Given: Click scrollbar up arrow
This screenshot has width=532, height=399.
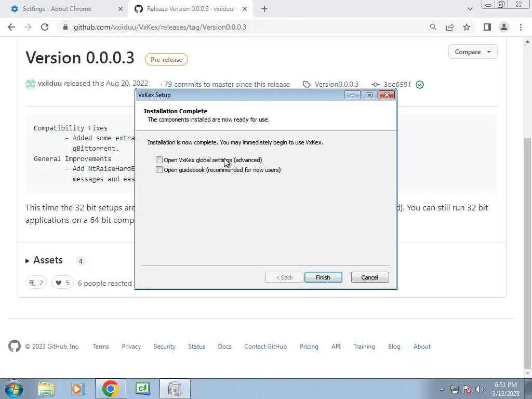Looking at the screenshot, I should point(527,42).
